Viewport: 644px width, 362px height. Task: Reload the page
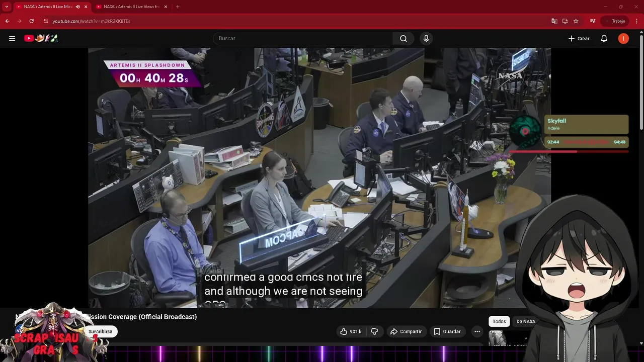click(32, 21)
